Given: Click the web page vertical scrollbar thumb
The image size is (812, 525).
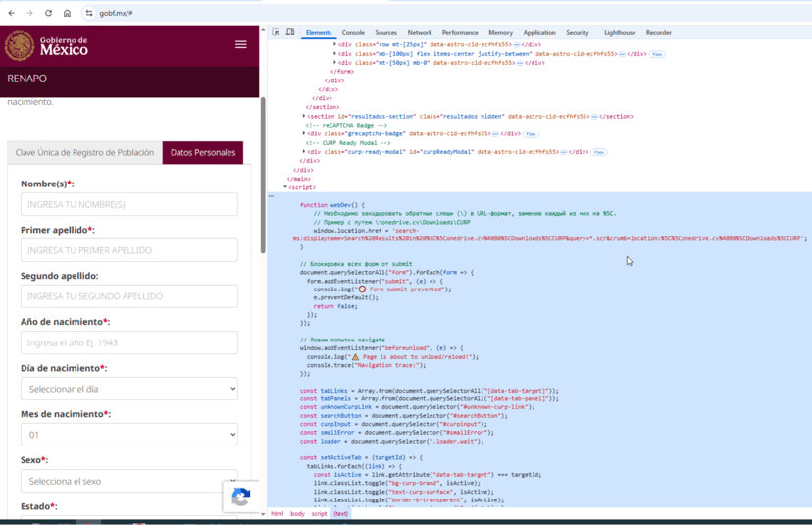Looking at the screenshot, I should click(x=263, y=176).
